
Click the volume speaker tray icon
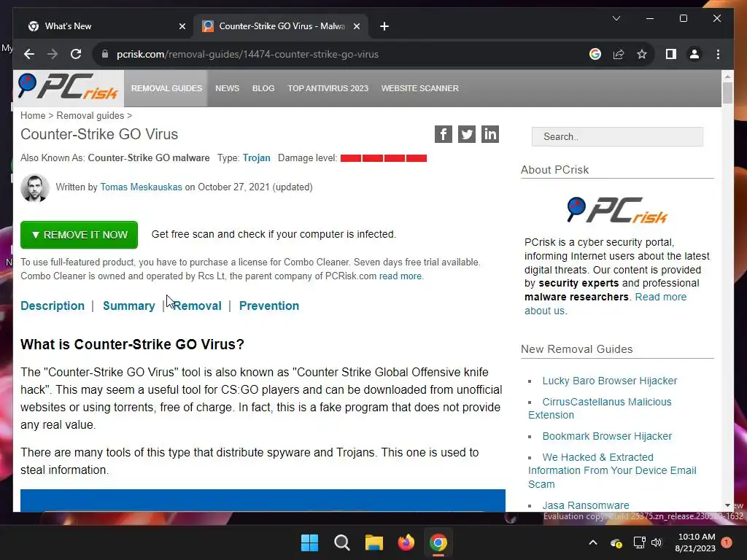(657, 542)
